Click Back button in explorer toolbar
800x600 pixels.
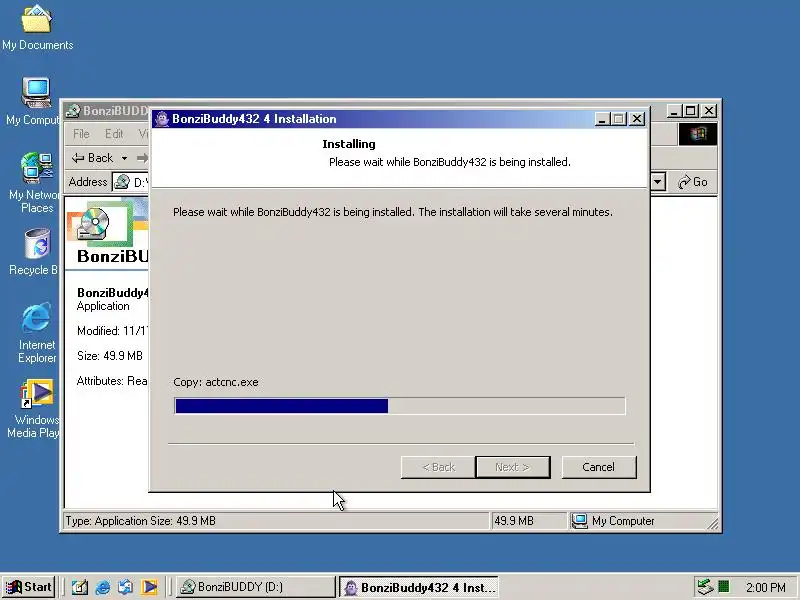tap(93, 158)
